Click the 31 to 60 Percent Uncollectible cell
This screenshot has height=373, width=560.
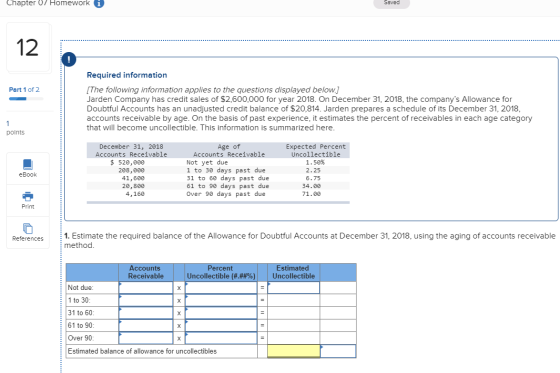[x=221, y=313]
